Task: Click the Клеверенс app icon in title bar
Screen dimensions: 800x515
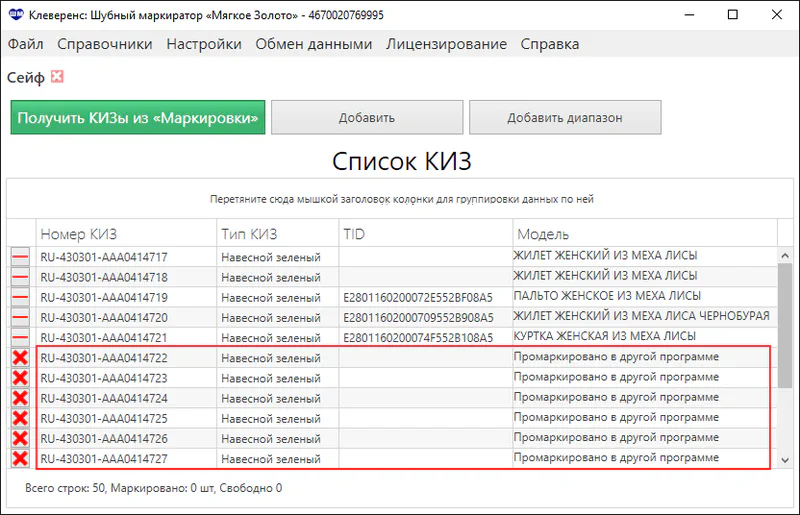Action: coord(16,15)
